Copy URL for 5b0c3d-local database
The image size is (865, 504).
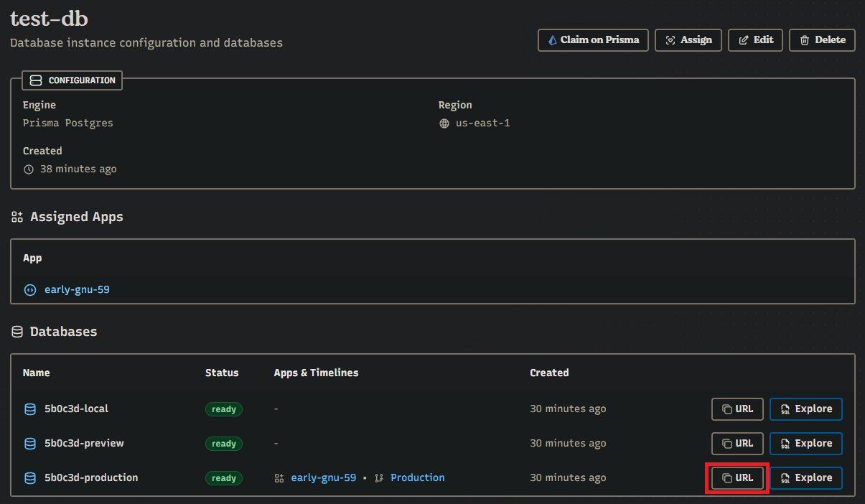click(737, 409)
